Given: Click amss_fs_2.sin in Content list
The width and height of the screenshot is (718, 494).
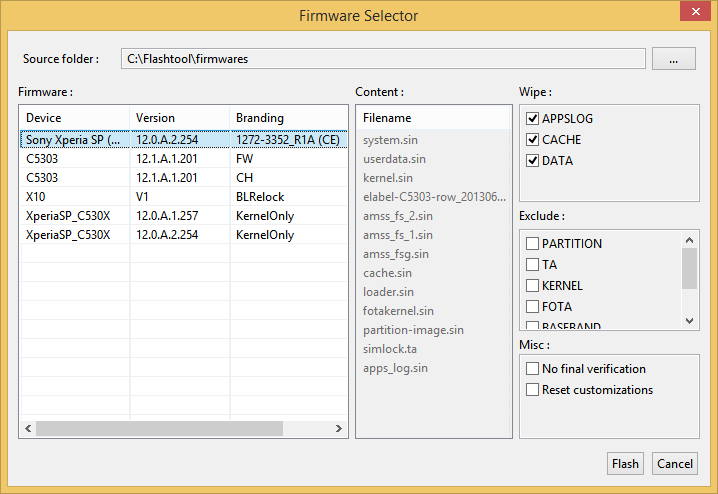Looking at the screenshot, I should click(x=397, y=216).
